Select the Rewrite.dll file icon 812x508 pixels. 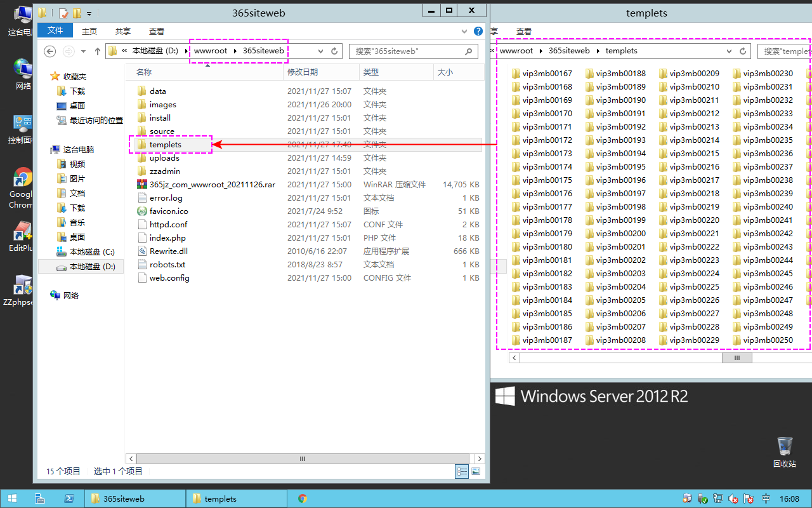(x=142, y=251)
